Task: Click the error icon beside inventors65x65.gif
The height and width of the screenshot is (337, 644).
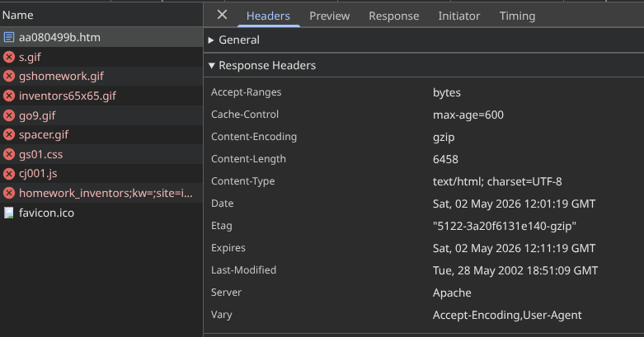Action: point(8,96)
